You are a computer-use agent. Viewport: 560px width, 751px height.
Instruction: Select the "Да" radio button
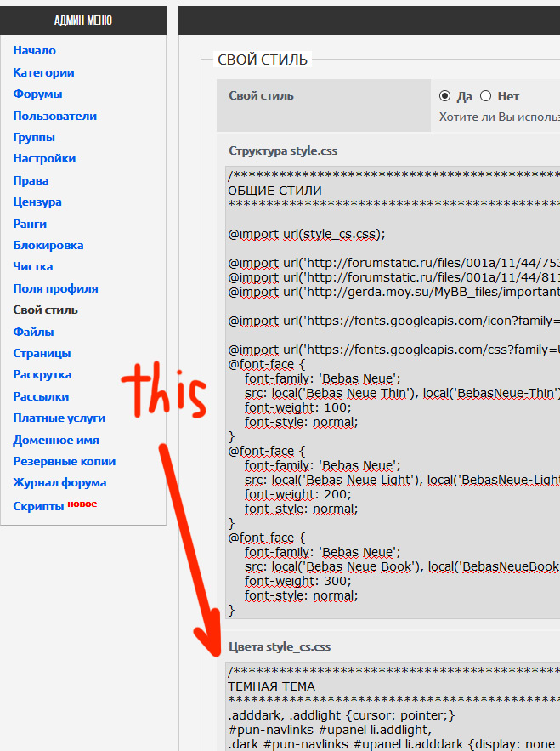pyautogui.click(x=445, y=96)
